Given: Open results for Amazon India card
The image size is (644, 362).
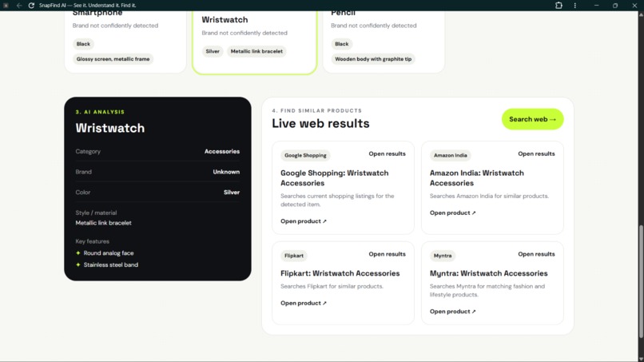Looking at the screenshot, I should pyautogui.click(x=536, y=153).
